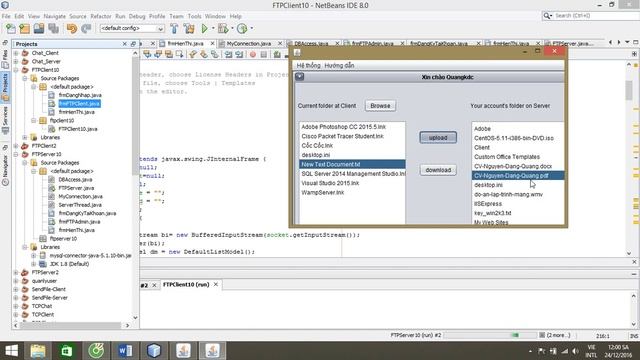Image resolution: width=640 pixels, height=360 pixels.
Task: Select mysql-connector-java library in tree
Action: (90, 256)
